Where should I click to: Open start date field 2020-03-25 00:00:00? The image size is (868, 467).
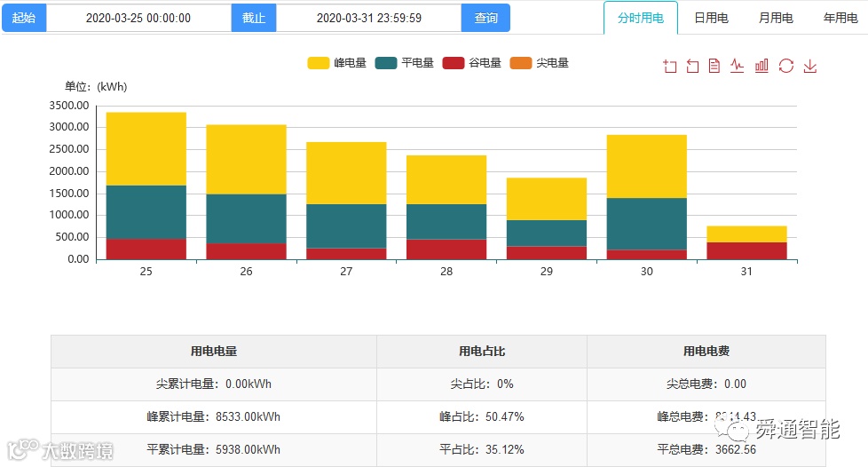pyautogui.click(x=139, y=18)
